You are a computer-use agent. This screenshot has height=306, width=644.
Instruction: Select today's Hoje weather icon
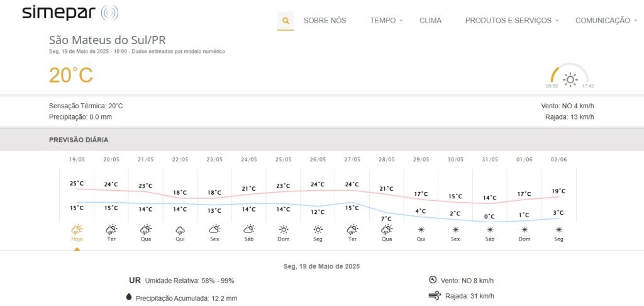pyautogui.click(x=77, y=229)
